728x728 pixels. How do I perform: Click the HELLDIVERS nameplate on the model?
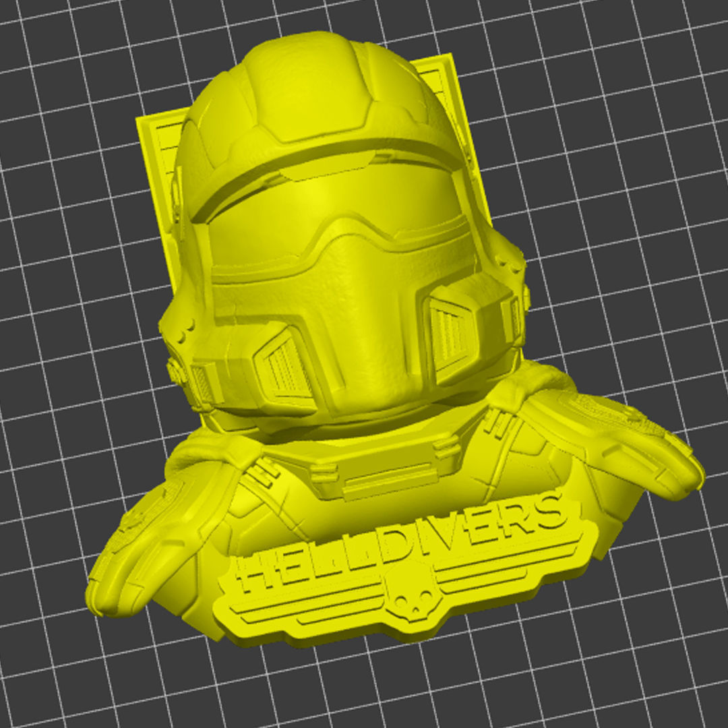[405, 572]
